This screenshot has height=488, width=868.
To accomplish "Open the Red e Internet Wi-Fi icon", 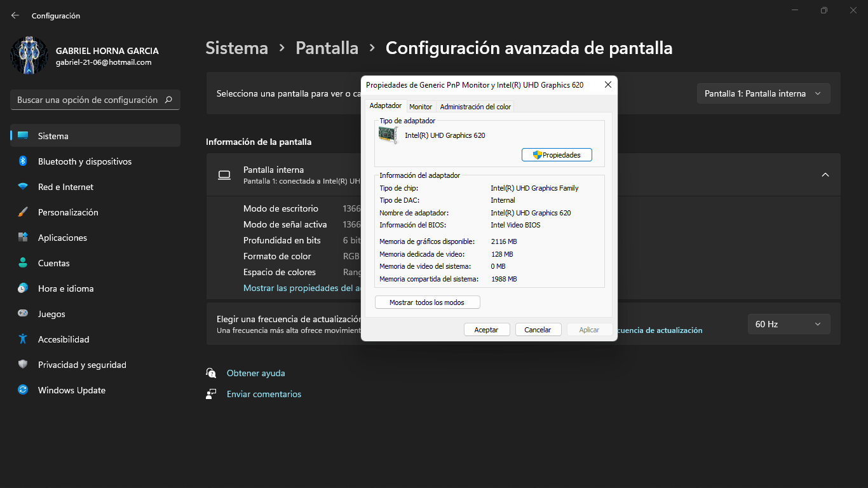I will 23,187.
